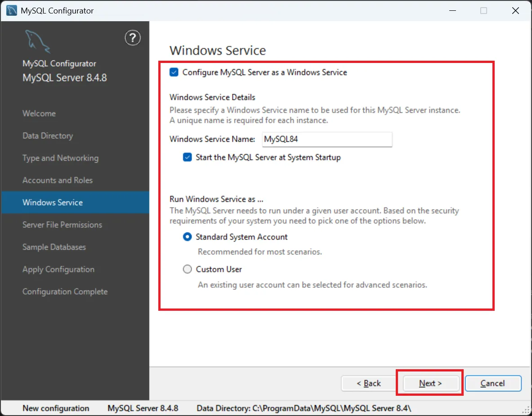This screenshot has height=416, width=532.
Task: Uncheck Configure MySQL Server as Windows Service
Action: (174, 72)
